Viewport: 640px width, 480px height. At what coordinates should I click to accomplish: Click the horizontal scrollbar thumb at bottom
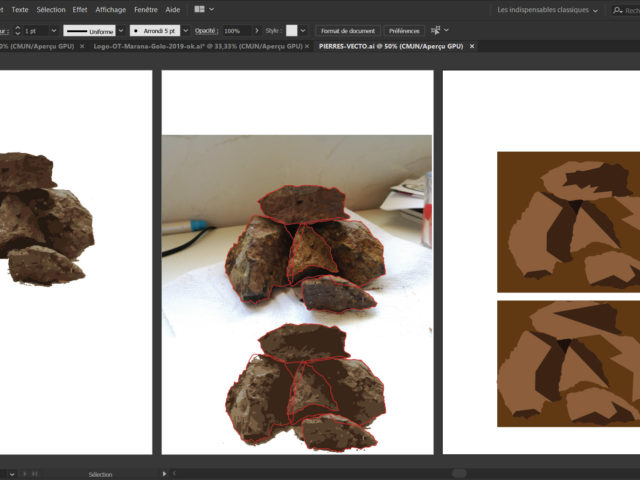[x=459, y=473]
